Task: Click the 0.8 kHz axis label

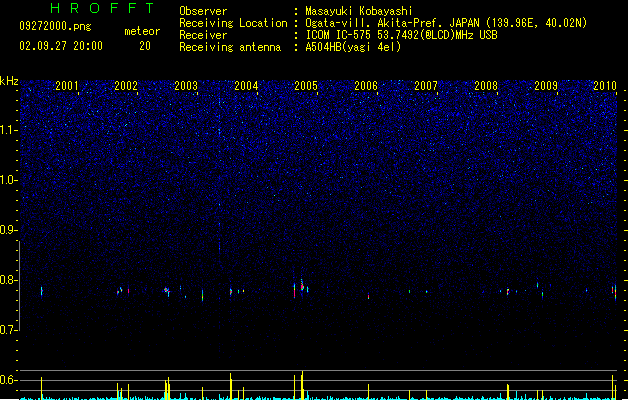Action: click(x=8, y=280)
